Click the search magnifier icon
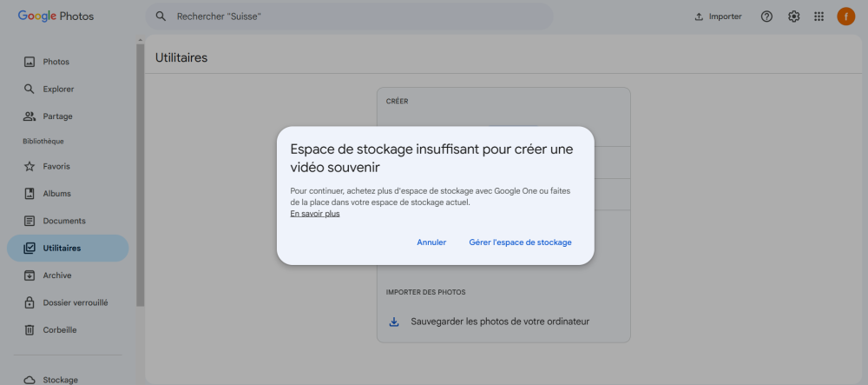Image resolution: width=868 pixels, height=385 pixels. point(161,17)
